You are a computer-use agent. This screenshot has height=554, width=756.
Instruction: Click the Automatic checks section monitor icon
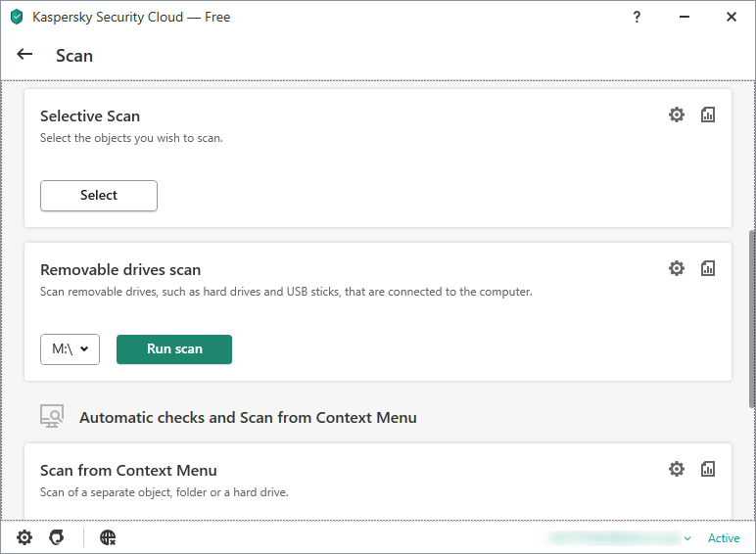52,416
